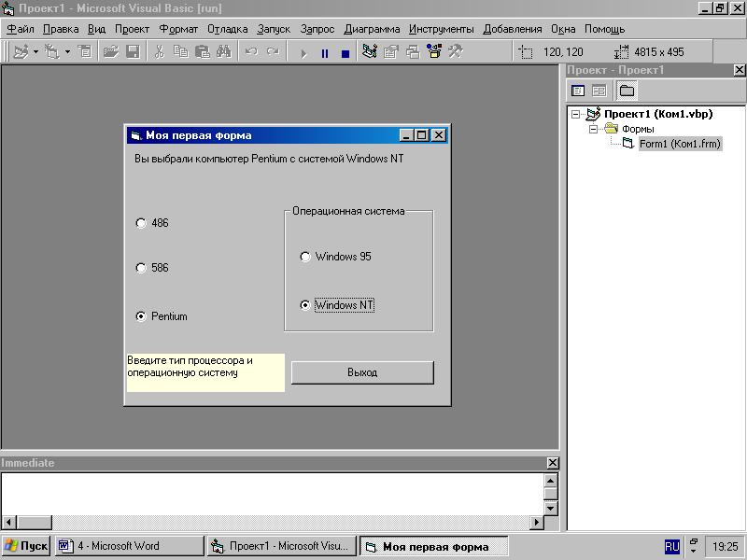Image resolution: width=747 pixels, height=560 pixels.
Task: Click View Code icon in Project panel
Action: [578, 91]
